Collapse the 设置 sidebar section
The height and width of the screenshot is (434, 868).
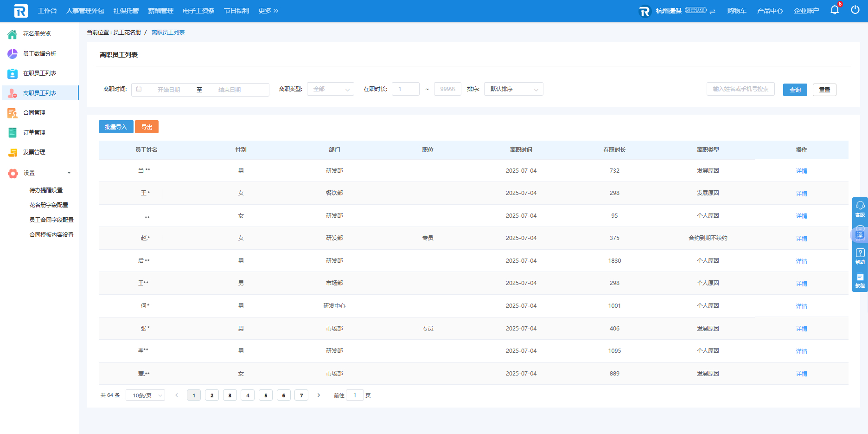[x=69, y=173]
